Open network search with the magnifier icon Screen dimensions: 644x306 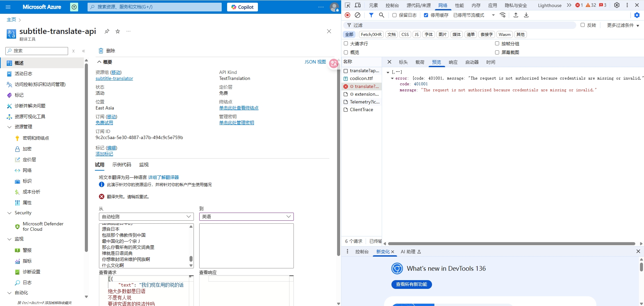pyautogui.click(x=381, y=15)
